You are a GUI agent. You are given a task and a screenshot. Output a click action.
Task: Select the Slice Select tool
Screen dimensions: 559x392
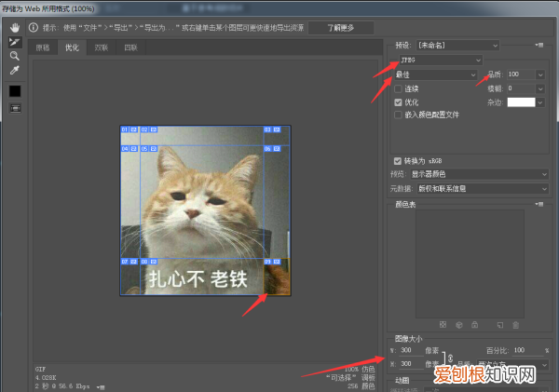point(15,42)
